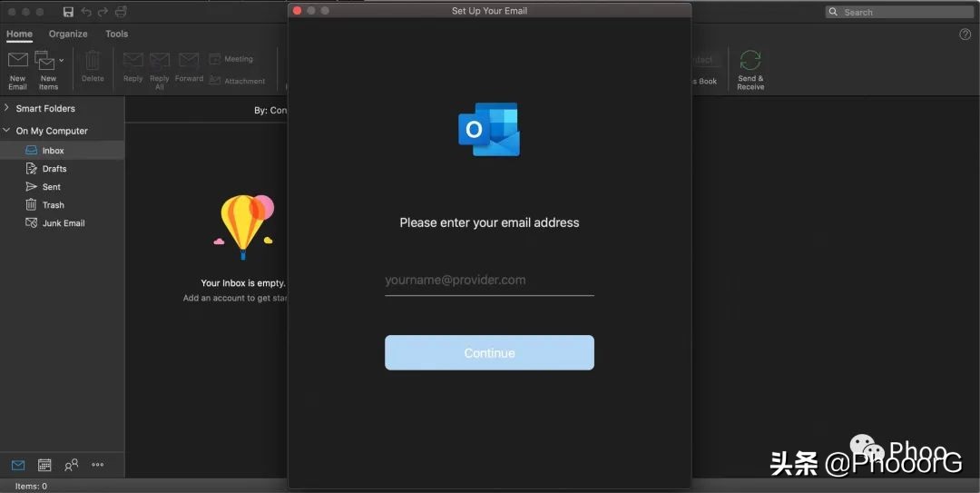Click the Search field in Outlook window
Image resolution: width=980 pixels, height=493 pixels.
(x=899, y=12)
